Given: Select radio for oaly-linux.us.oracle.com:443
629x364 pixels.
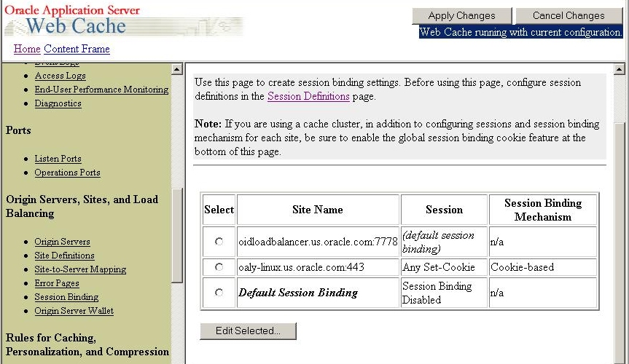Looking at the screenshot, I should [x=219, y=267].
